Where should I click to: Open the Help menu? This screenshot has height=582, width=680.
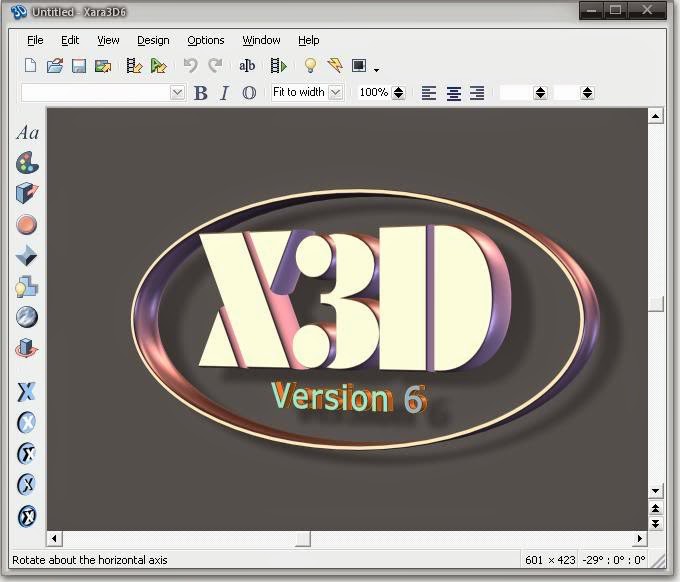(x=308, y=40)
